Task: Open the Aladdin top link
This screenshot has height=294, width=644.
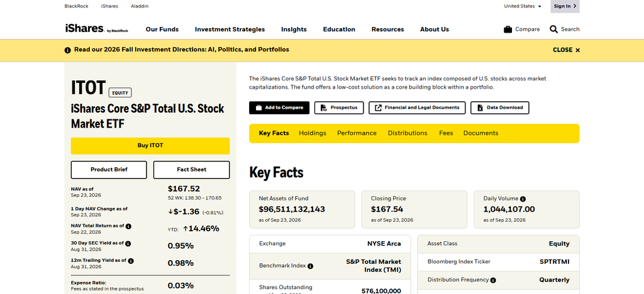Action: tap(140, 6)
